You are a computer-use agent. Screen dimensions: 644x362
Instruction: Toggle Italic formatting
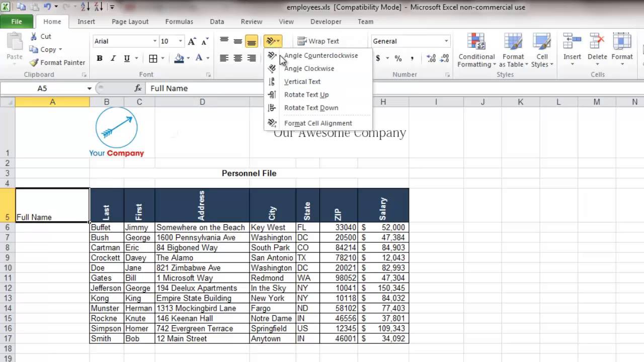pos(113,58)
